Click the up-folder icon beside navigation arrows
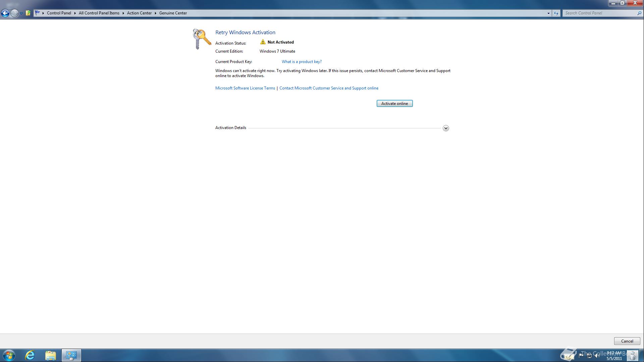This screenshot has height=362, width=644. click(x=28, y=13)
